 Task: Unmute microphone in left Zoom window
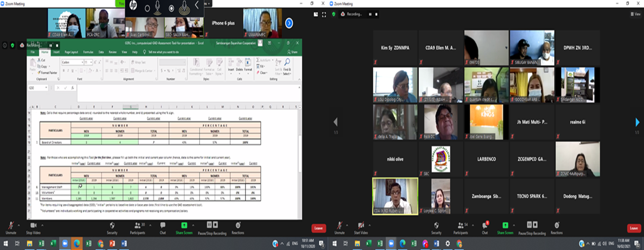(x=12, y=228)
